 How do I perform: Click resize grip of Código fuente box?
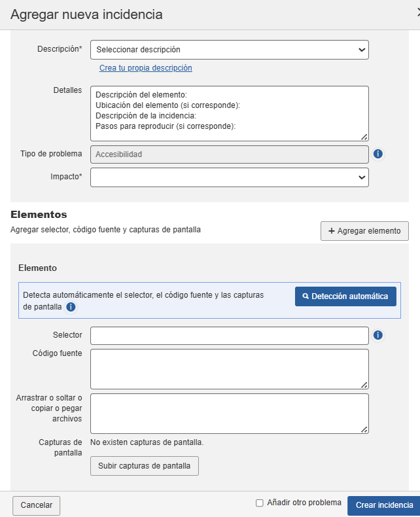point(364,385)
